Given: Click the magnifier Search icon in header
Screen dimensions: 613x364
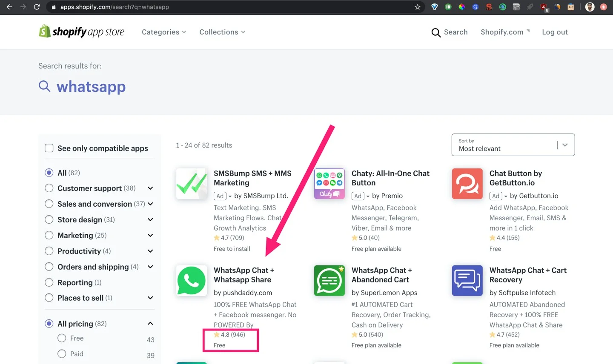Looking at the screenshot, I should [x=436, y=33].
